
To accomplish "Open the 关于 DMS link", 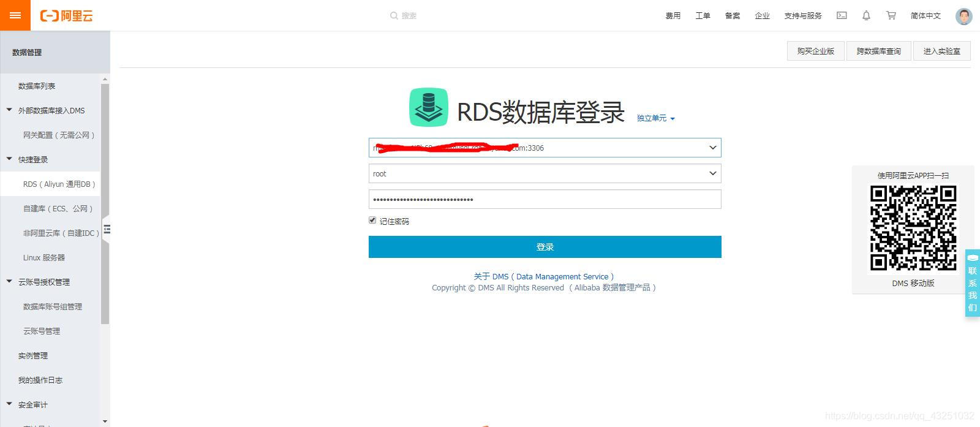I will [x=544, y=276].
